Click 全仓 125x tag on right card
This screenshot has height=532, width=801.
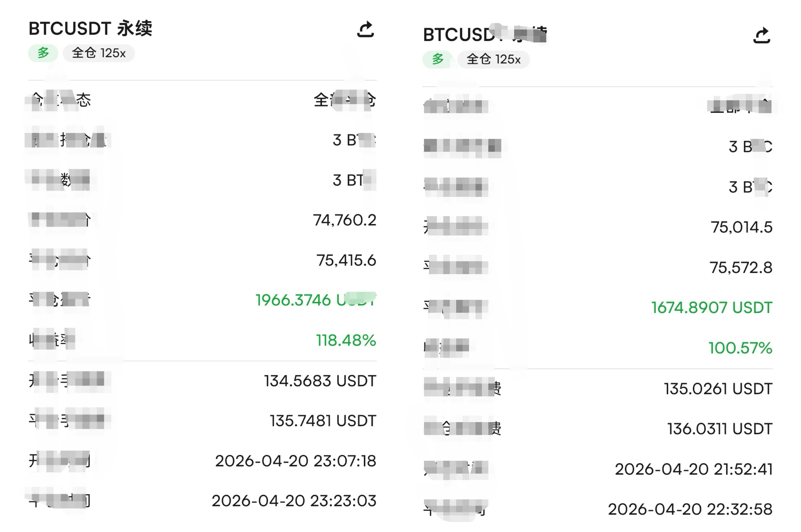coord(493,59)
